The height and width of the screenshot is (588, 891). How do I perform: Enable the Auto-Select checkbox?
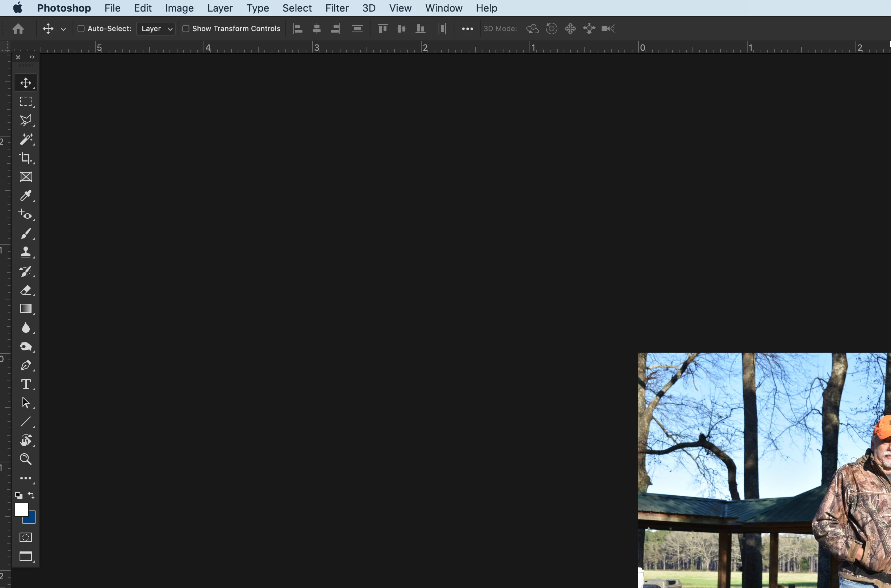pyautogui.click(x=81, y=29)
